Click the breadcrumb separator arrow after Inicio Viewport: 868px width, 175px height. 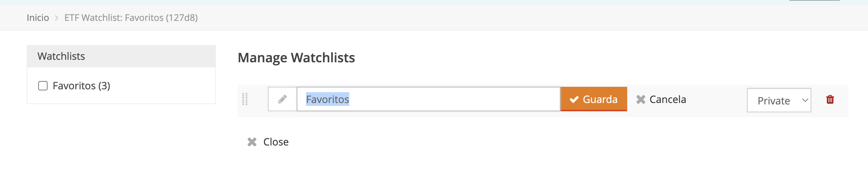pyautogui.click(x=57, y=18)
